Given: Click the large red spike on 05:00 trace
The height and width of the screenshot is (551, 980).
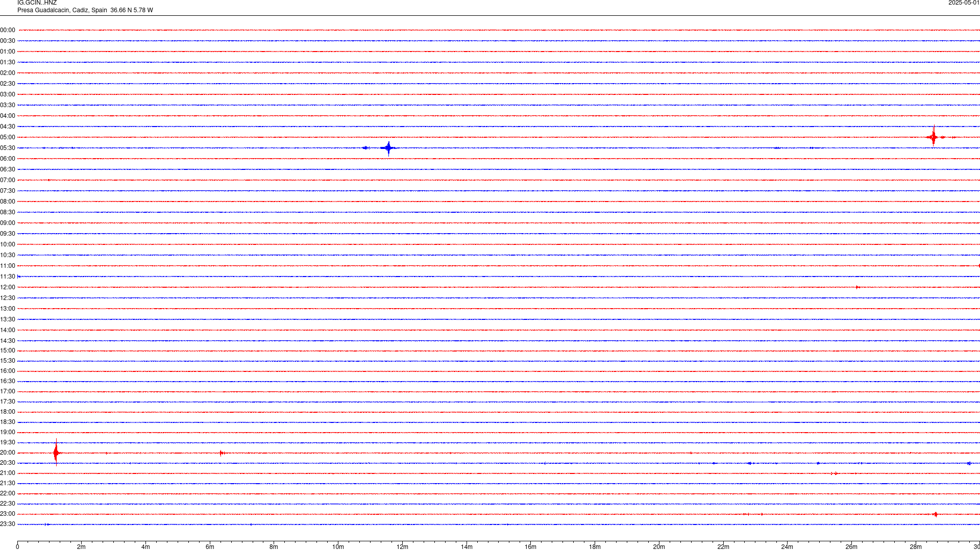Looking at the screenshot, I should tap(934, 137).
